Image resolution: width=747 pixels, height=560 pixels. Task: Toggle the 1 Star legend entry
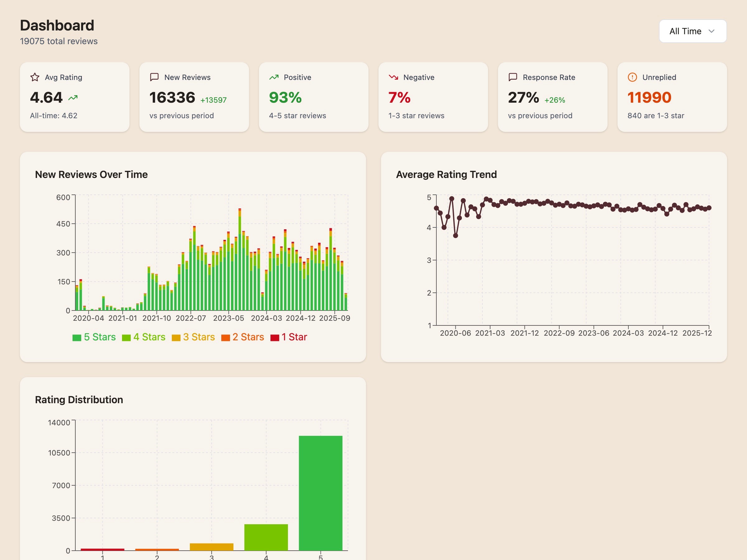[289, 337]
